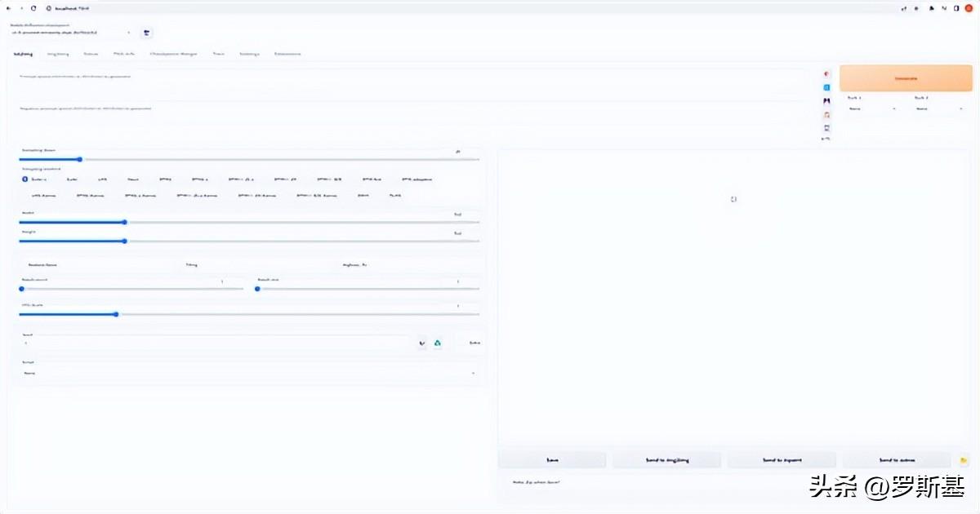Click the clipboard paste-styles icon
The height and width of the screenshot is (514, 980).
[826, 114]
